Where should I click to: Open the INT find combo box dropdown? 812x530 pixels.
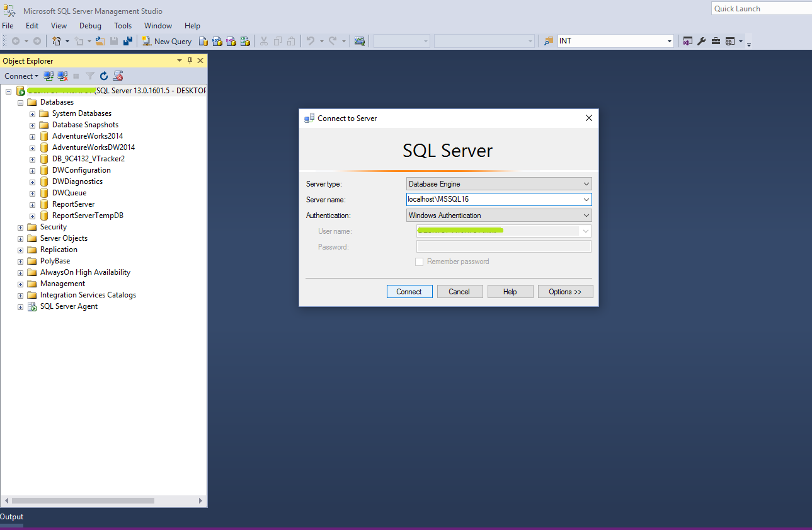pyautogui.click(x=670, y=41)
